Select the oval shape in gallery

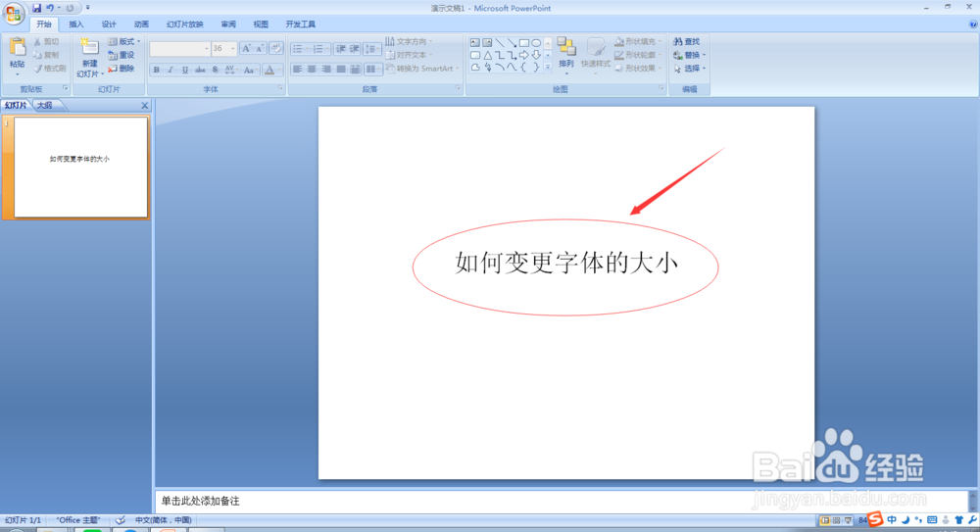click(536, 42)
